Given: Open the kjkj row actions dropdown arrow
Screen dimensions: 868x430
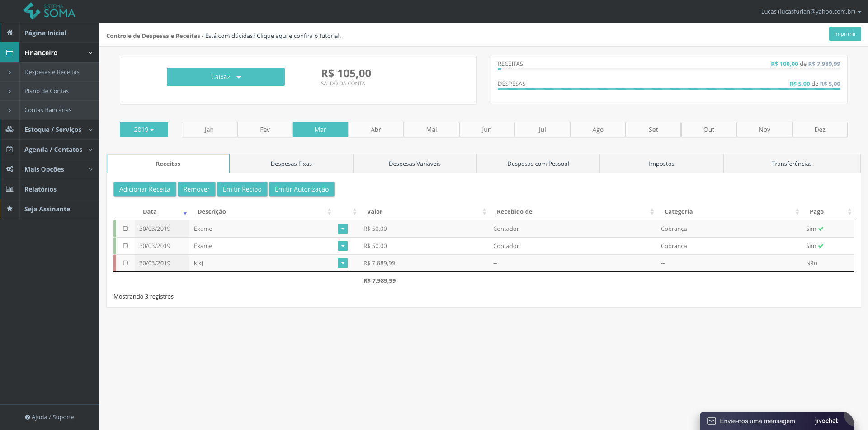Looking at the screenshot, I should click(343, 263).
